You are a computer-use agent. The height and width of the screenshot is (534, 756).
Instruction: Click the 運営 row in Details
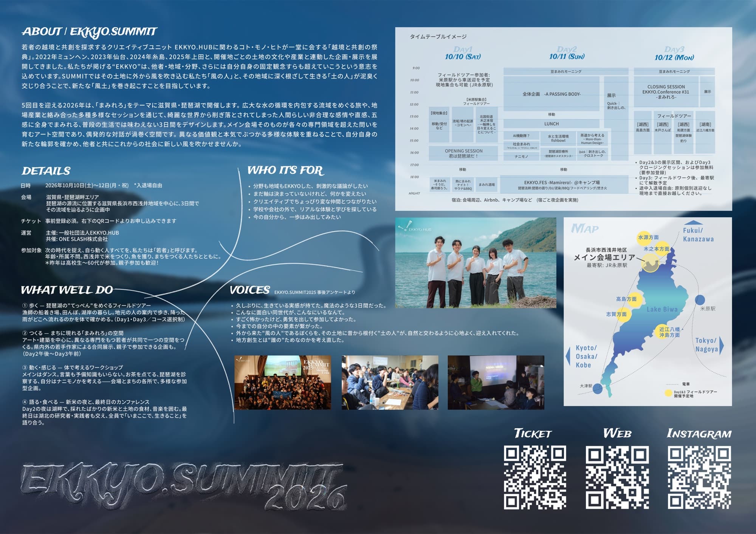(x=70, y=236)
